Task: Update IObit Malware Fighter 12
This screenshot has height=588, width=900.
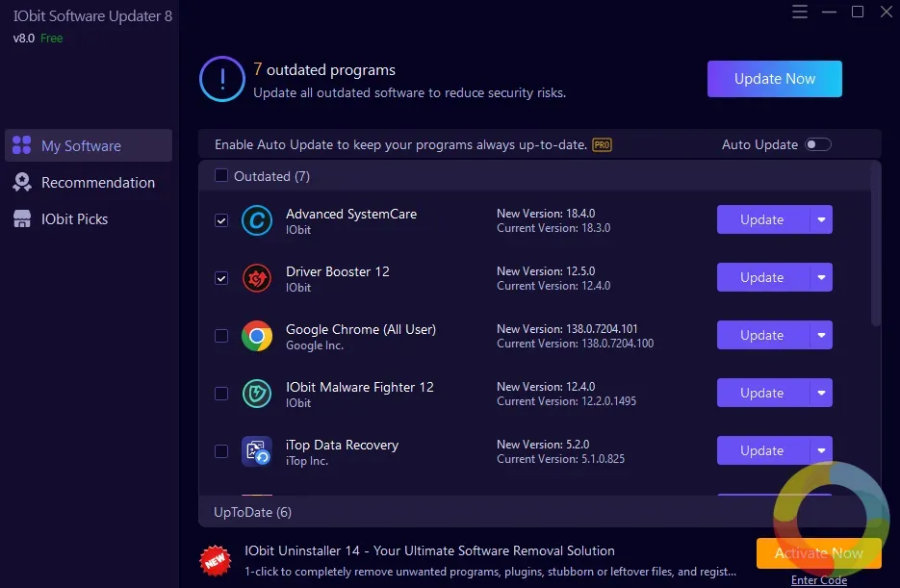Action: pyautogui.click(x=762, y=393)
